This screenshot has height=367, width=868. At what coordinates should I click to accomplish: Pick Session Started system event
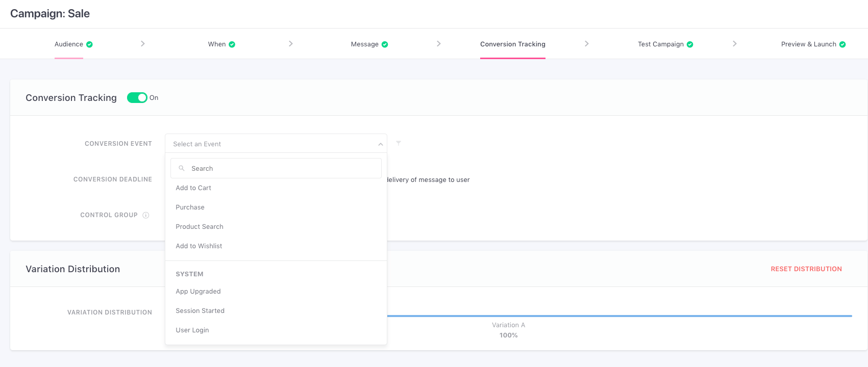tap(200, 311)
